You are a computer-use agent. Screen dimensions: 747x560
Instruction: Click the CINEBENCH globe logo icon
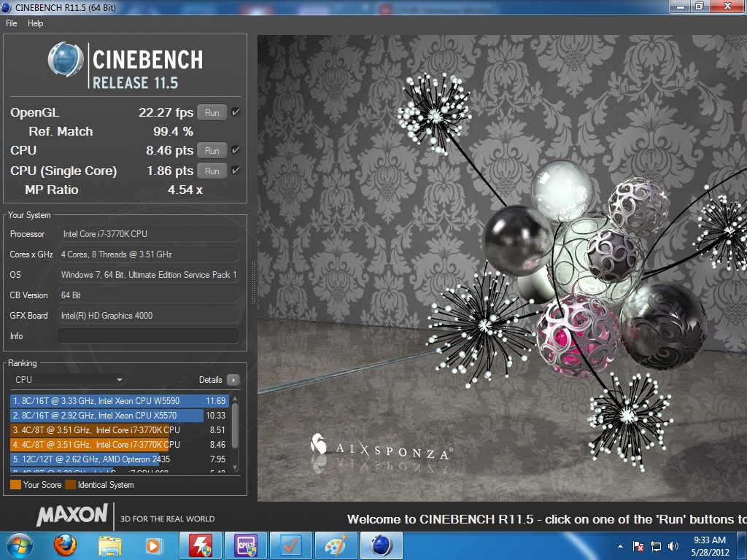coord(66,60)
